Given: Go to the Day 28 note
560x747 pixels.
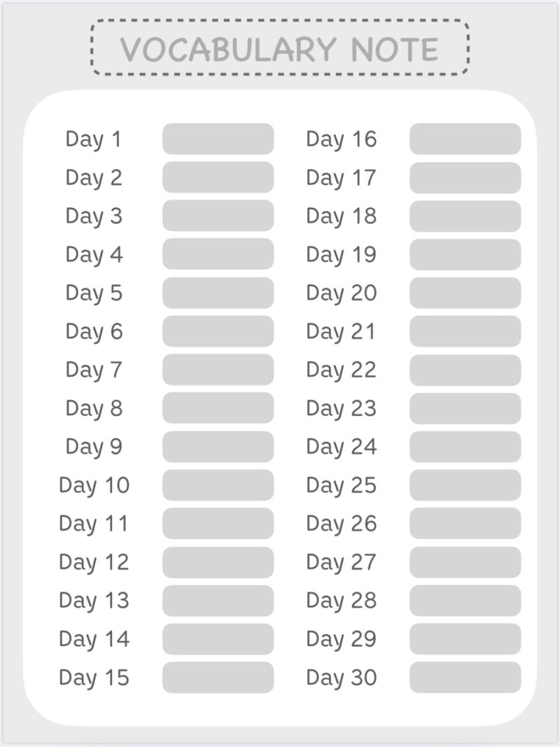Looking at the screenshot, I should tap(342, 601).
